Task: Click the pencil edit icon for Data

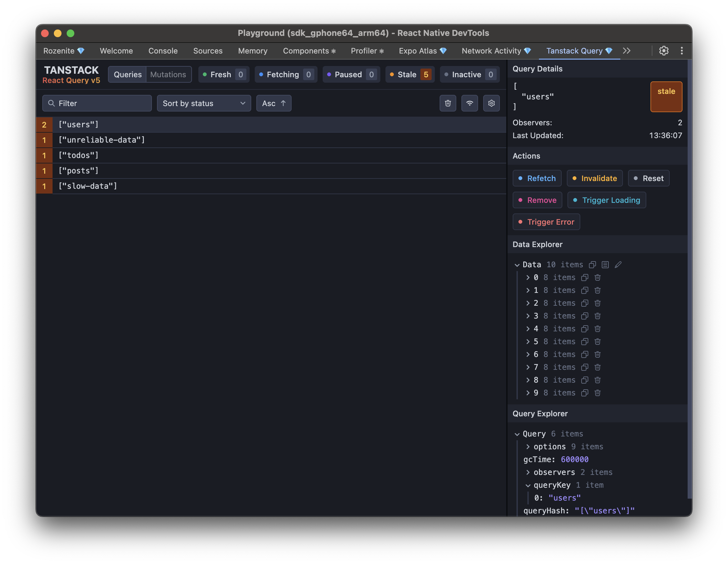Action: coord(618,265)
